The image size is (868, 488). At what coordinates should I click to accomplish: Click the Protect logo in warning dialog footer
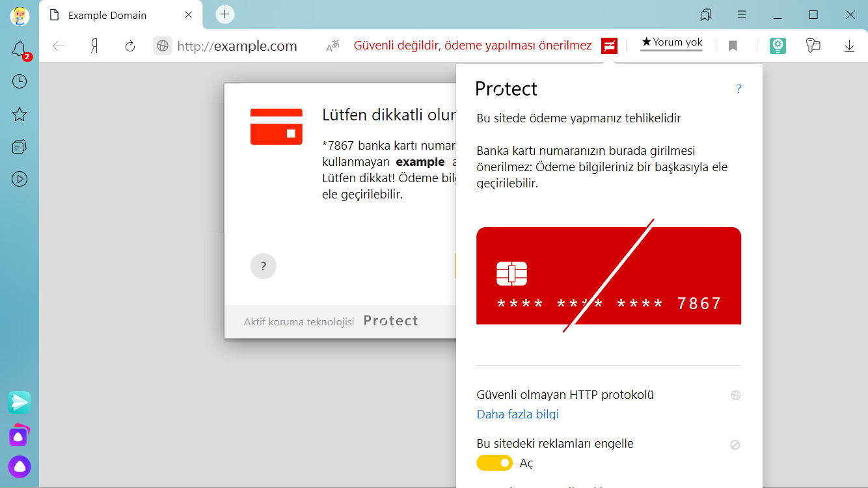391,321
